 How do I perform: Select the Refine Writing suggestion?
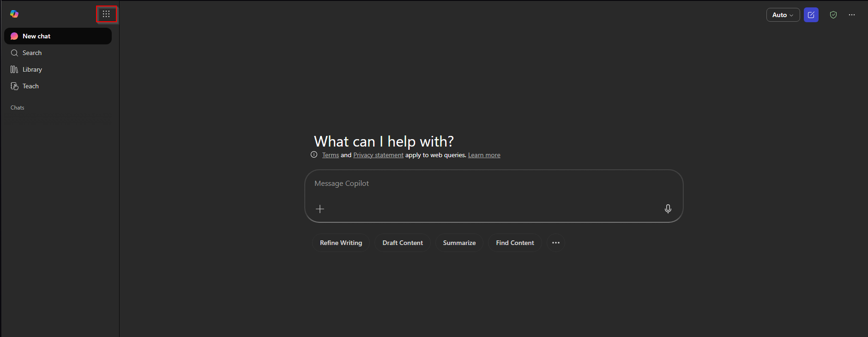point(341,243)
